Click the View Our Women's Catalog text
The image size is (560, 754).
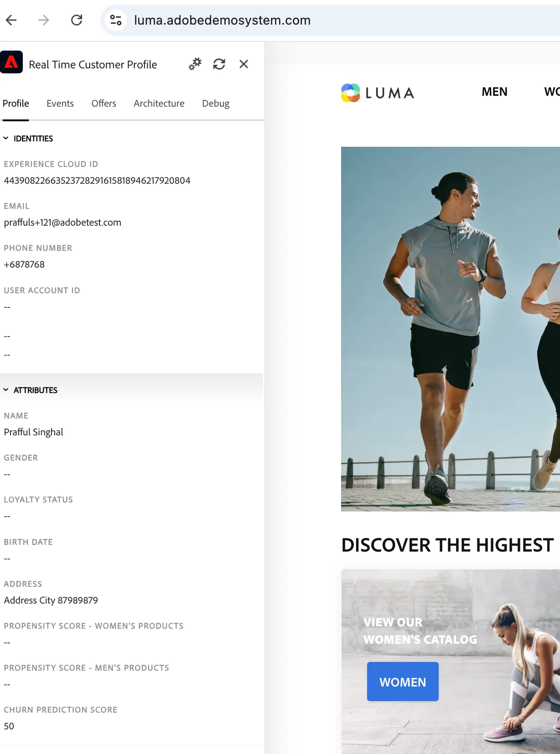pos(420,631)
